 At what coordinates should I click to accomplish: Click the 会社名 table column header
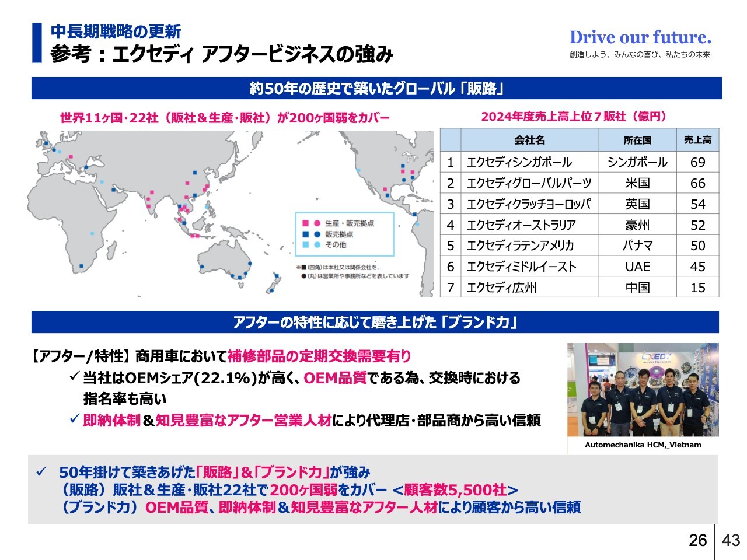[529, 140]
